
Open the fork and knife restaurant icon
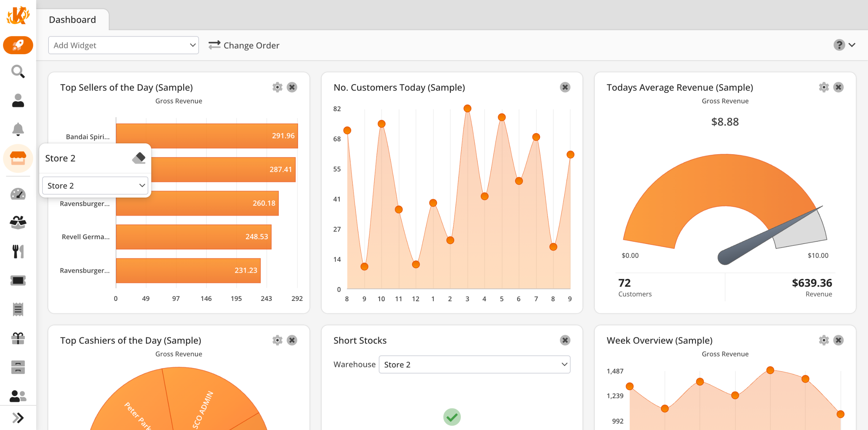[x=18, y=252]
